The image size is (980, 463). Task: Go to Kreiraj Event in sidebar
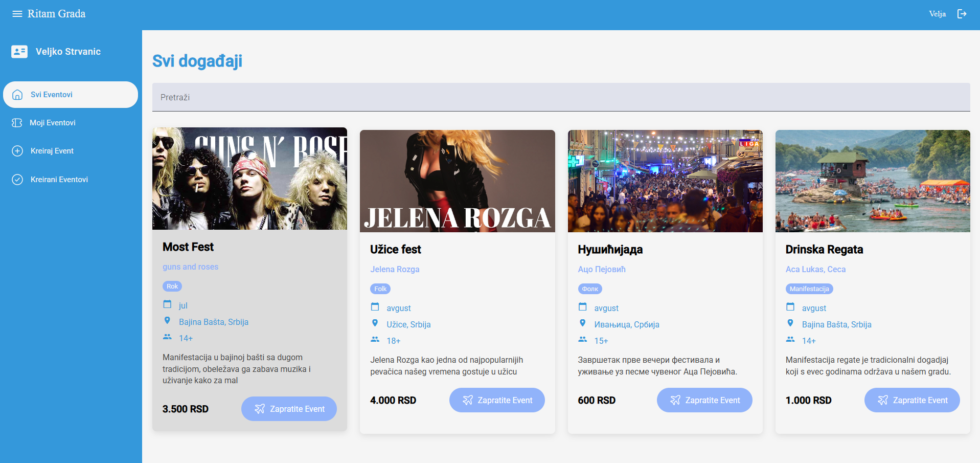[71, 151]
